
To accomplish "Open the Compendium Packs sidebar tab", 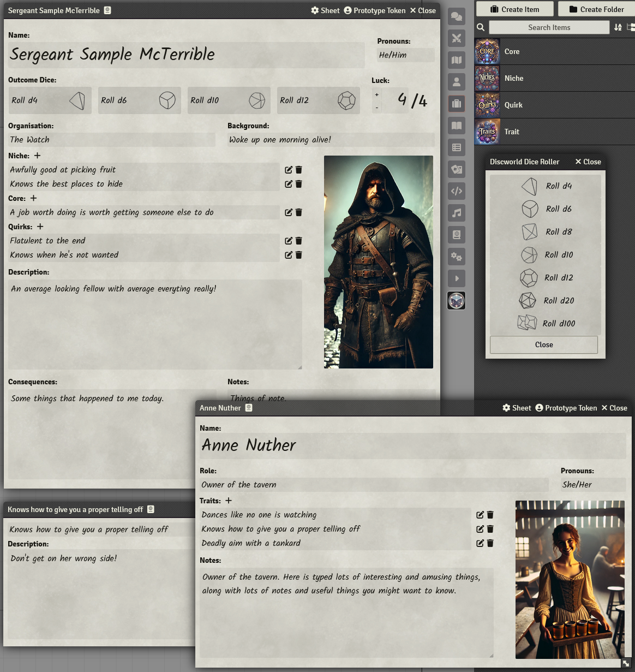I will click(457, 235).
